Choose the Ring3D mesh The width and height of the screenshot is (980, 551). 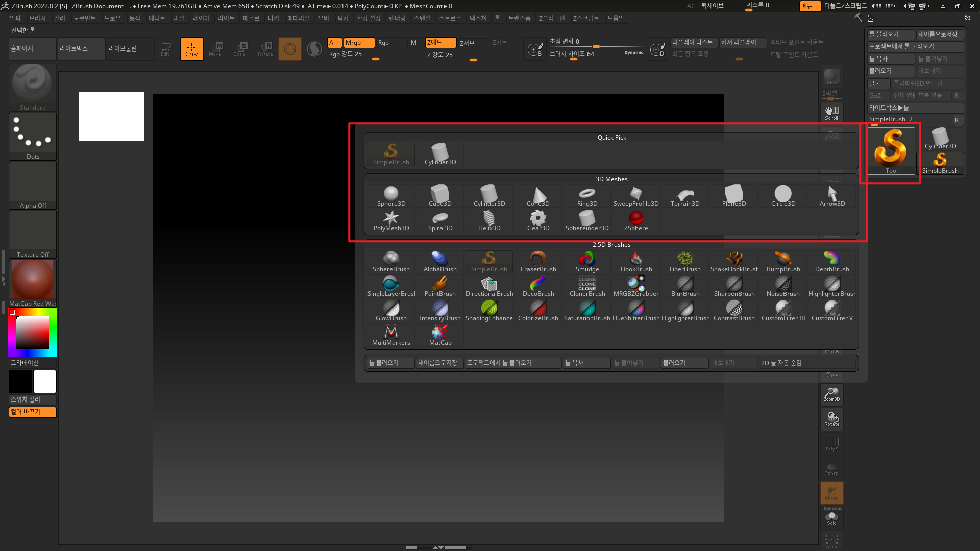click(x=587, y=196)
